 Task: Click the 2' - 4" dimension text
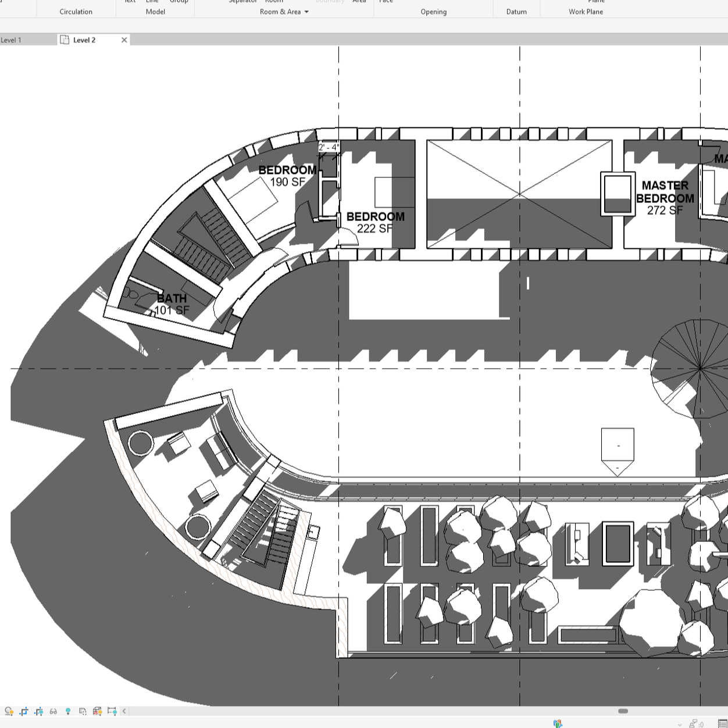pyautogui.click(x=329, y=148)
